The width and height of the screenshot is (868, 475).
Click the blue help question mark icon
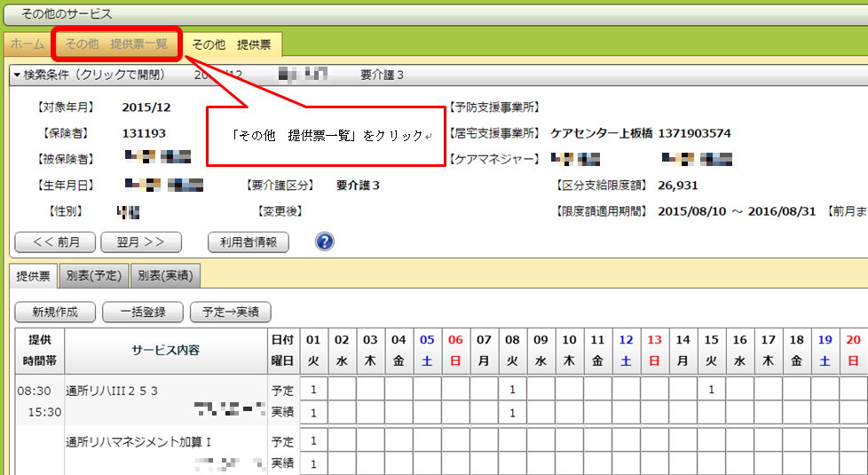[x=325, y=241]
